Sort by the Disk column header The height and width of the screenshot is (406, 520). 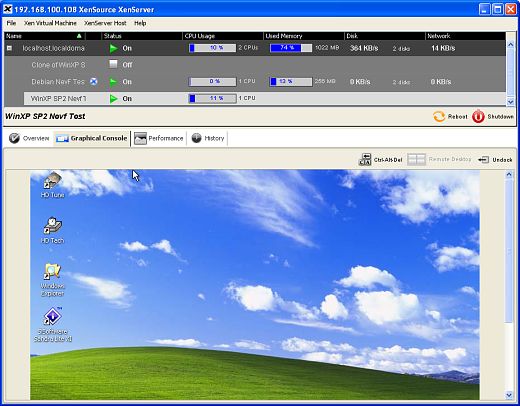(385, 36)
